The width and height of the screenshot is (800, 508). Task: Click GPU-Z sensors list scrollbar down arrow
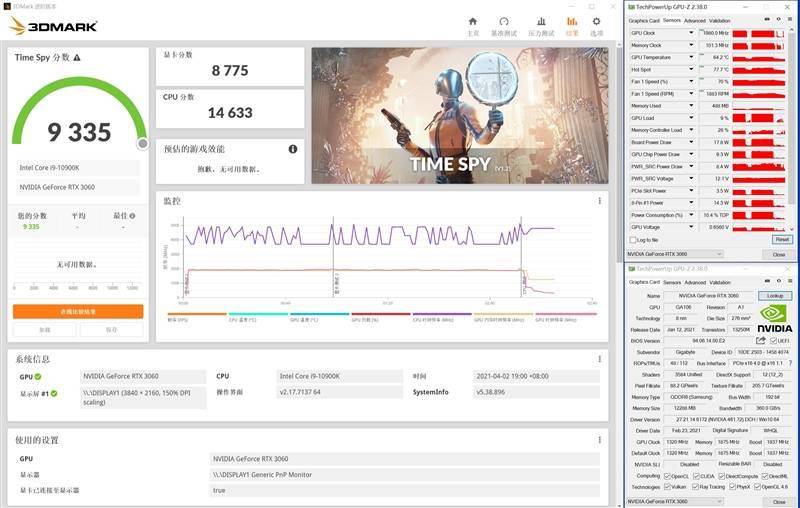(792, 229)
